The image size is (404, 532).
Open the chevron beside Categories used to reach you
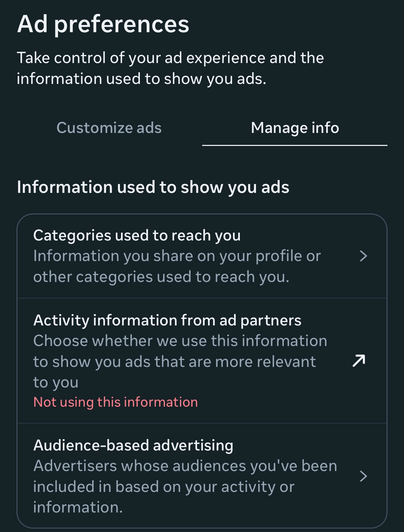(x=363, y=256)
